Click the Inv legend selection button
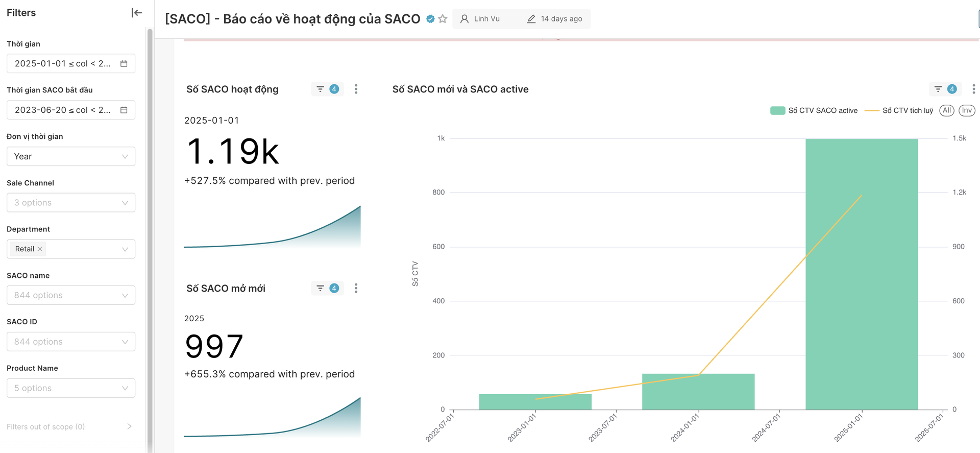The image size is (980, 453). [966, 111]
